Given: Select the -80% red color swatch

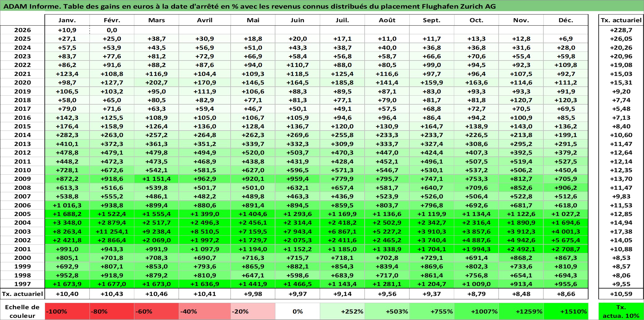Looking at the screenshot, I should click(x=112, y=311).
